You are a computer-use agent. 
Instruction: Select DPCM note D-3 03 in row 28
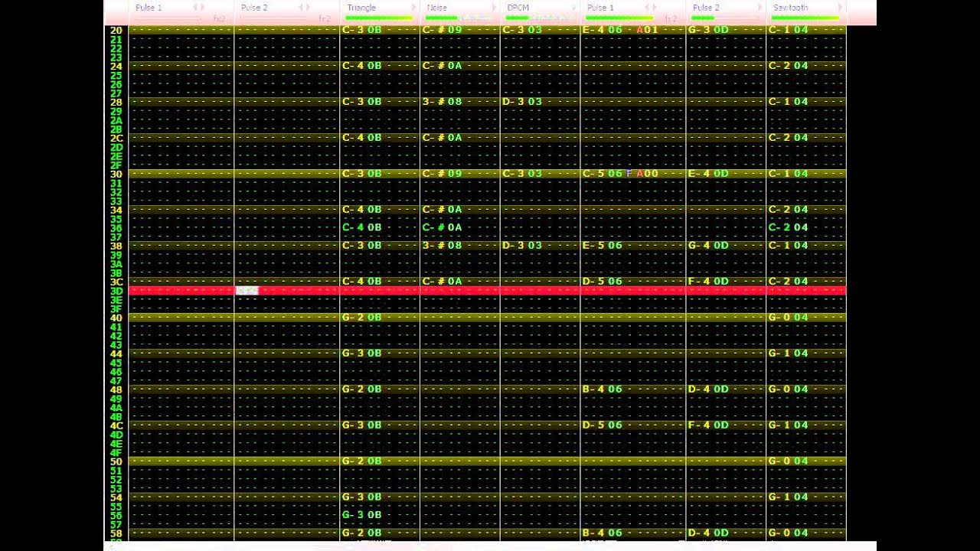[521, 102]
